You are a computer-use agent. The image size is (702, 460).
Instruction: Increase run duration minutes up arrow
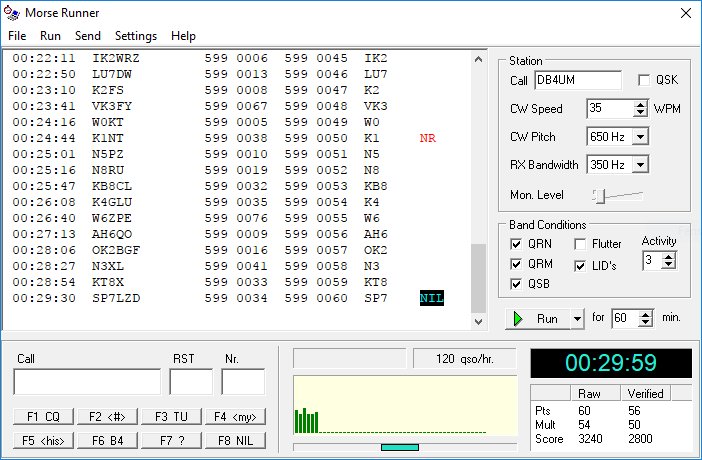(x=646, y=314)
